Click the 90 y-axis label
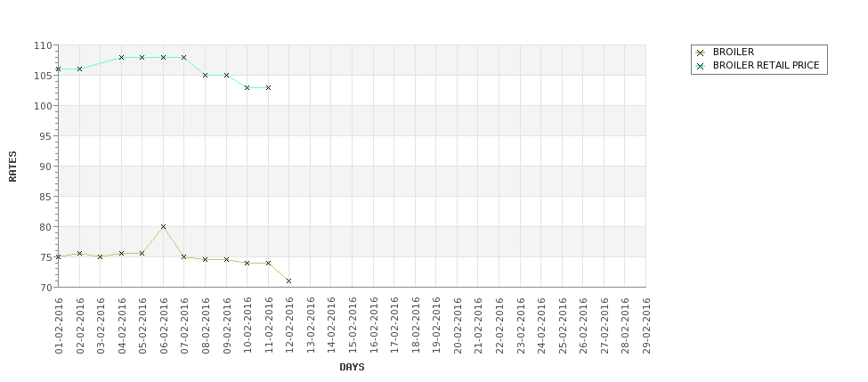 47,167
